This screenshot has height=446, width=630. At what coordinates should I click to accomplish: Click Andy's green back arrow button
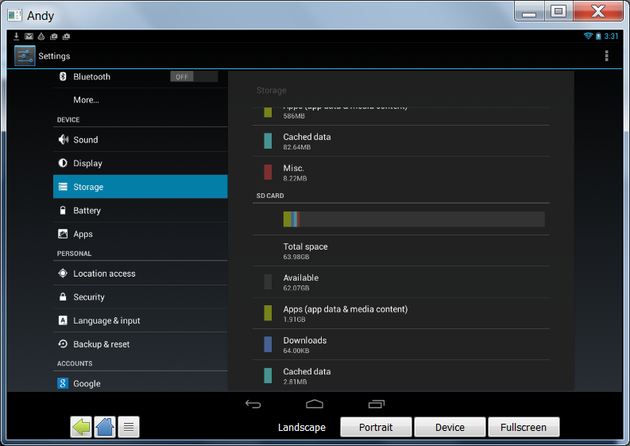tap(81, 427)
